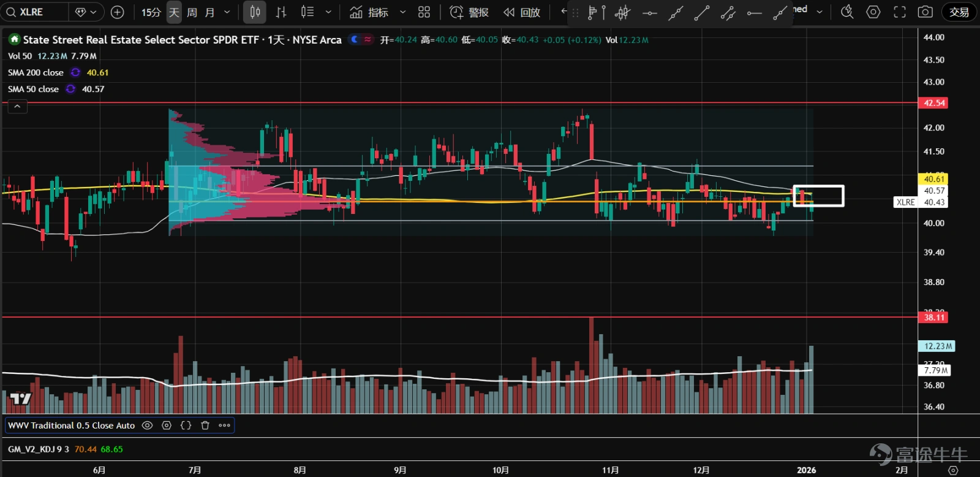Open the 交易 trade panel
Image resolution: width=980 pixels, height=477 pixels.
click(959, 12)
